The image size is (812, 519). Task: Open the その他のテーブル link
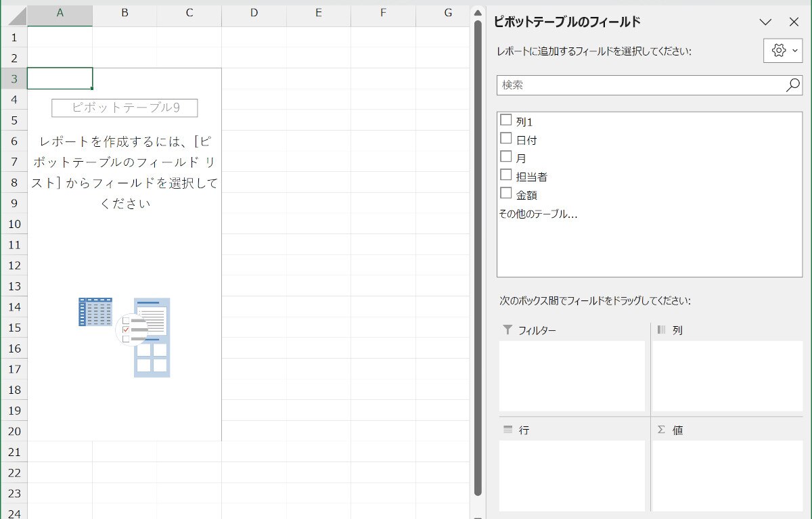click(538, 214)
